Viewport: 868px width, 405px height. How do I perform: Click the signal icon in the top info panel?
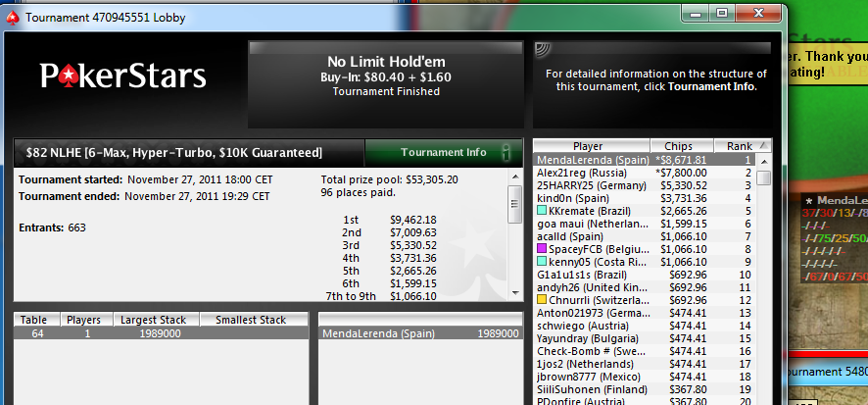(x=543, y=49)
